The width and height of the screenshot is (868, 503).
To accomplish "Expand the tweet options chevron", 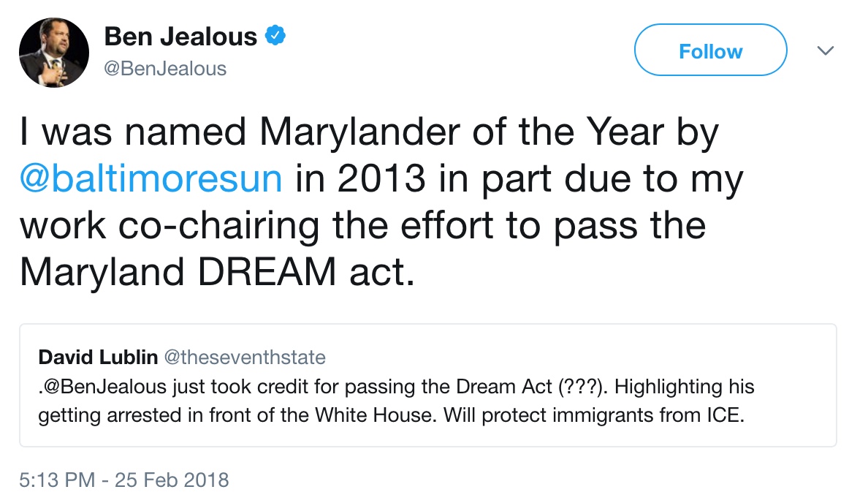I will (x=826, y=51).
